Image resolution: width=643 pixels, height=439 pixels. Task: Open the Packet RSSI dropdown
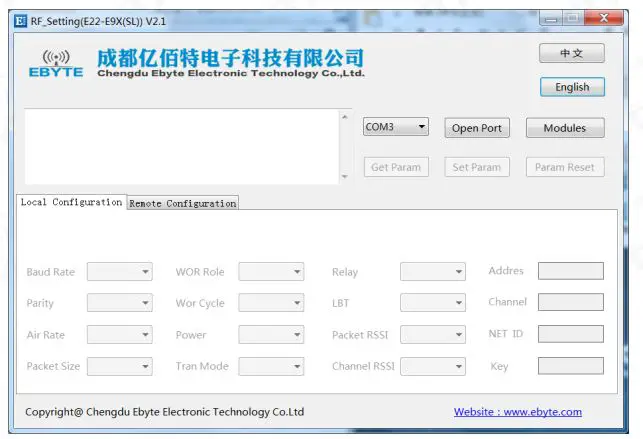433,334
